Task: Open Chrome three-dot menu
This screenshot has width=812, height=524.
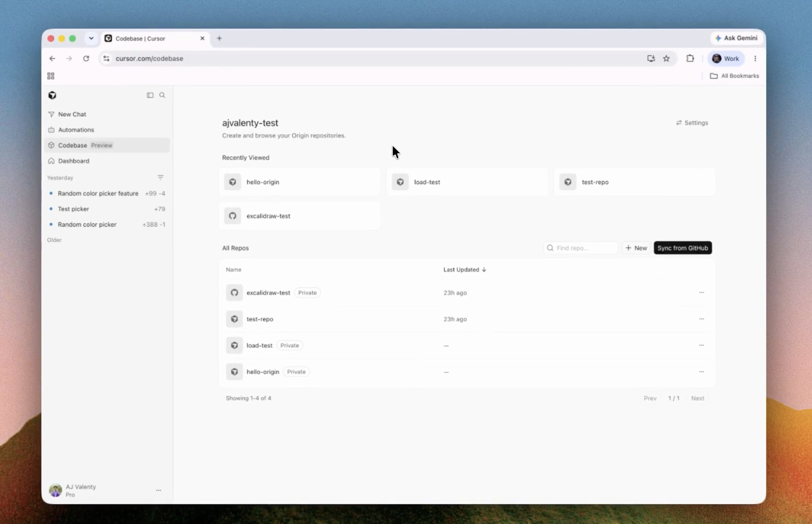Action: pyautogui.click(x=755, y=58)
